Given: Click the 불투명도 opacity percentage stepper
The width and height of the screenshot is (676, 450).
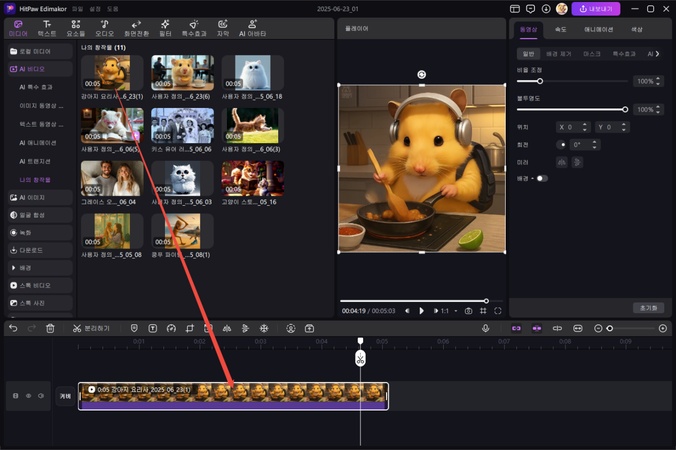Looking at the screenshot, I should click(x=658, y=109).
